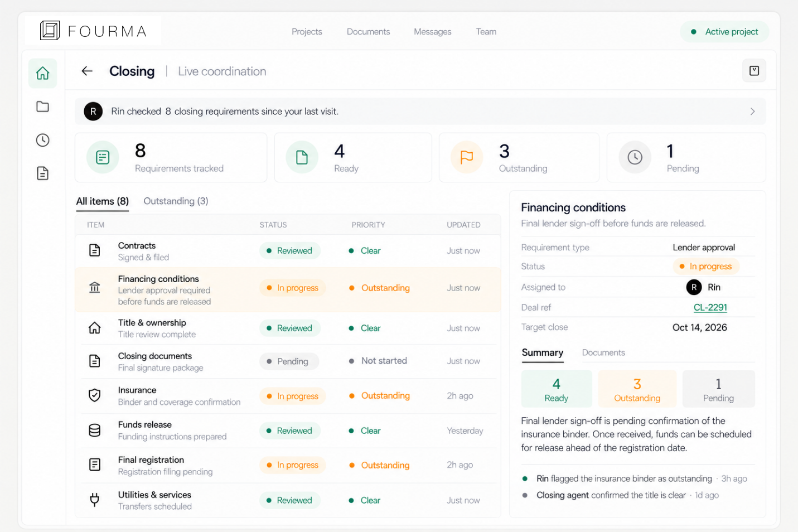The width and height of the screenshot is (798, 532).
Task: Click the Closing documents row icon
Action: click(95, 361)
